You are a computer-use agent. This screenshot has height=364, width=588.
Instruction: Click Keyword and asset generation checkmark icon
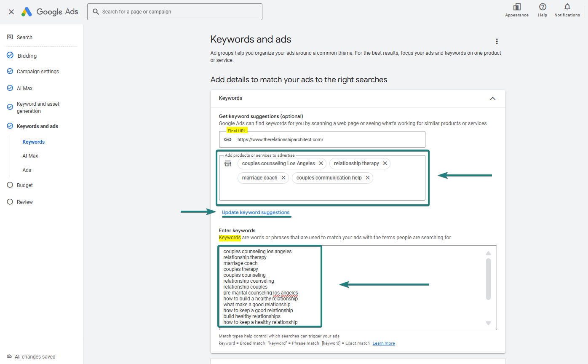pyautogui.click(x=10, y=107)
